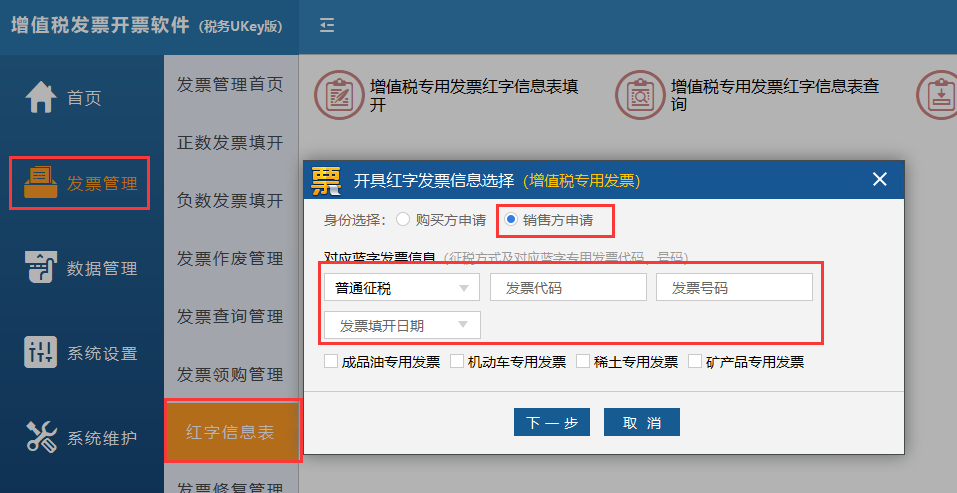The image size is (957, 493).
Task: Click the 下一步 button
Action: tap(552, 422)
